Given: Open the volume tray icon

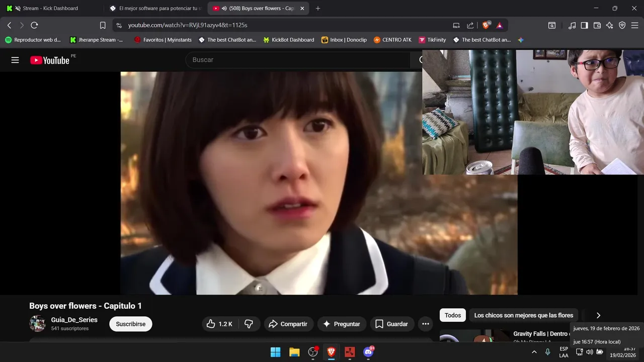Looking at the screenshot, I should 589,352.
